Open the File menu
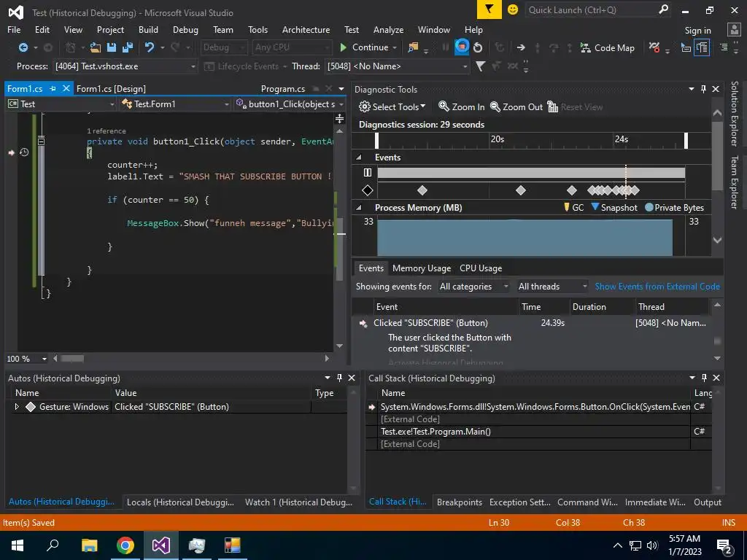The height and width of the screenshot is (560, 747). 14,29
